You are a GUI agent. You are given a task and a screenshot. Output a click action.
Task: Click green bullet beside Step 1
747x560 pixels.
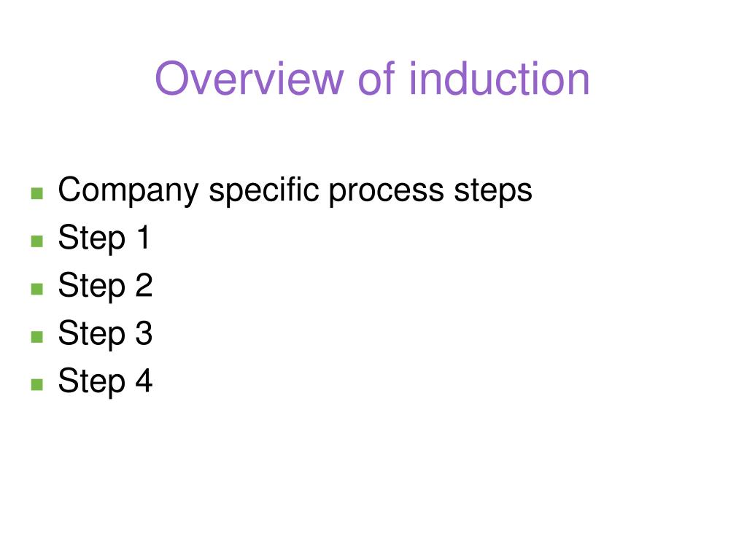[37, 241]
